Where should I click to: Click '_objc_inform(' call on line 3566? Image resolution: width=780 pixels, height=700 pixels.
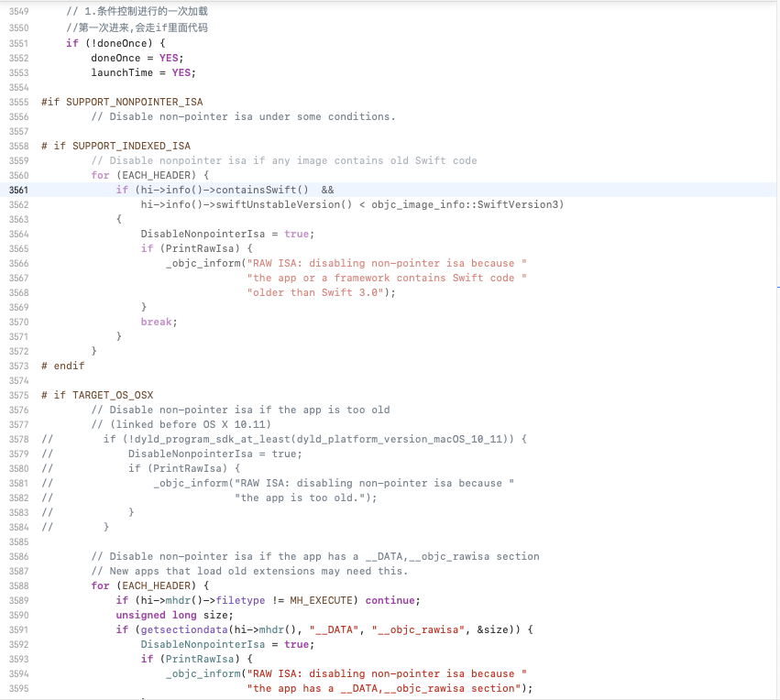[x=206, y=264]
